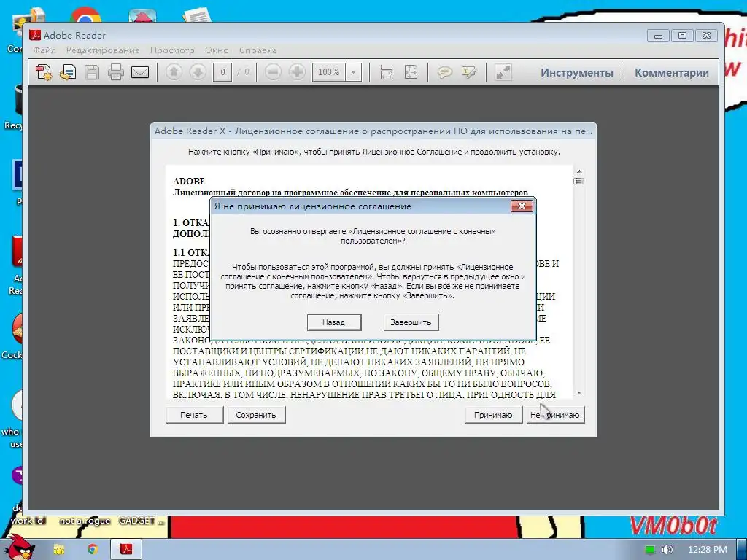Open file explorer from the taskbar
Screen dimensions: 747x560
tap(58, 550)
